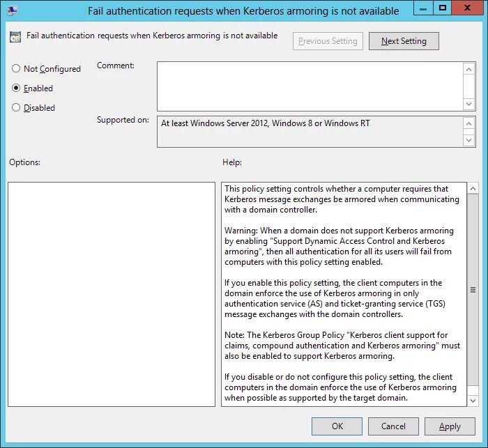Click the Previous Setting button
Image resolution: width=488 pixels, height=448 pixels.
coord(328,41)
